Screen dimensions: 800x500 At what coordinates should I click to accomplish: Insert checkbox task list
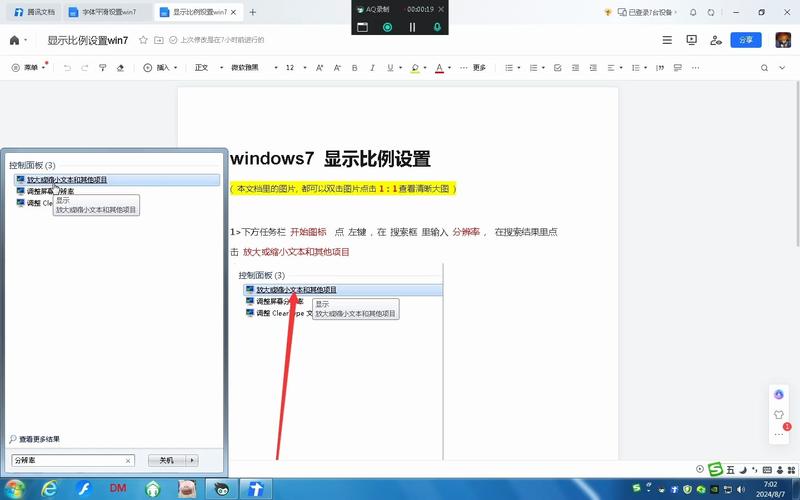[557, 67]
